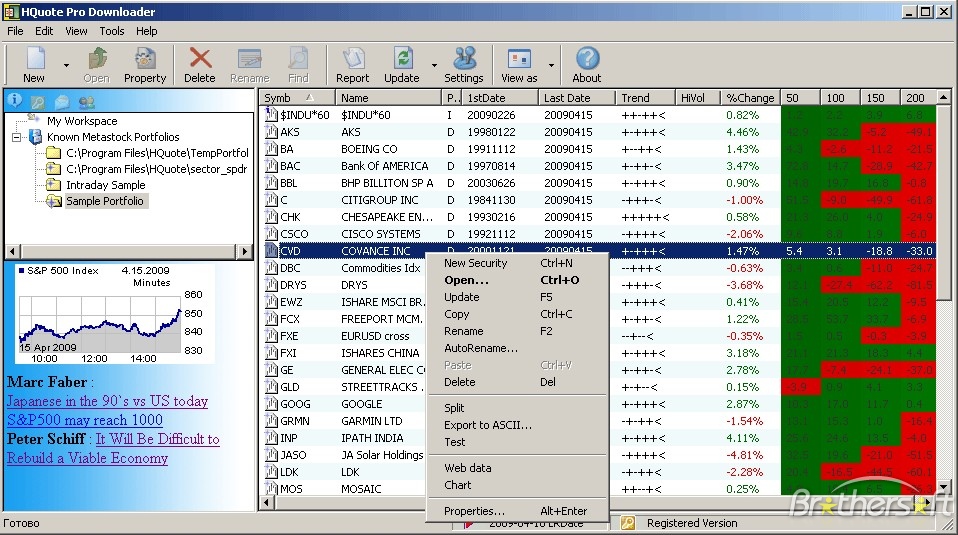Open Settings from the toolbar
Screen dimensions: 958x535
point(464,60)
